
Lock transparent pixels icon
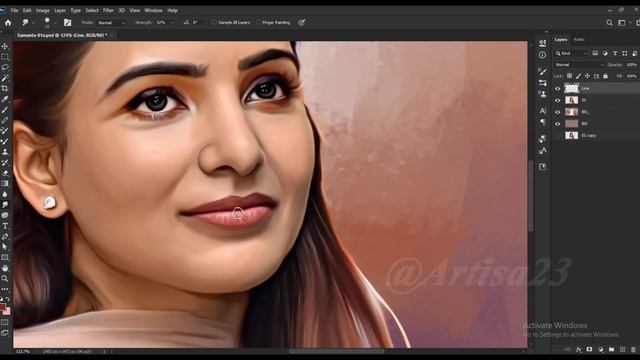pos(569,76)
